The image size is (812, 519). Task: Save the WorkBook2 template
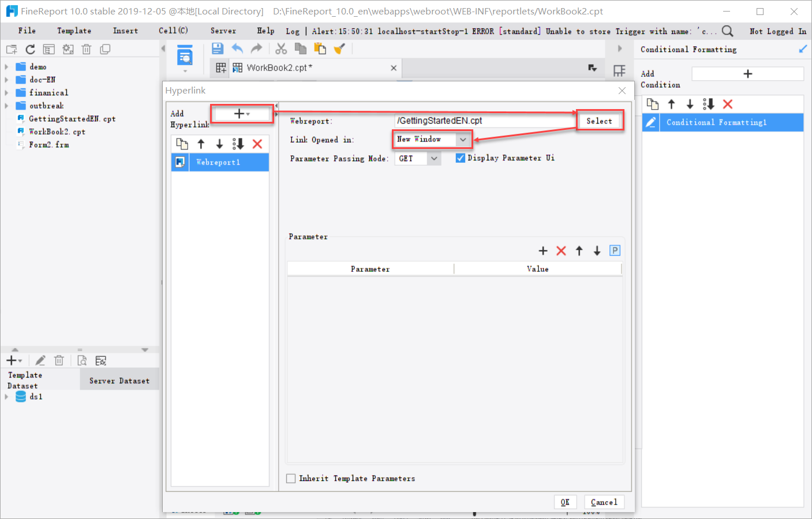(218, 48)
